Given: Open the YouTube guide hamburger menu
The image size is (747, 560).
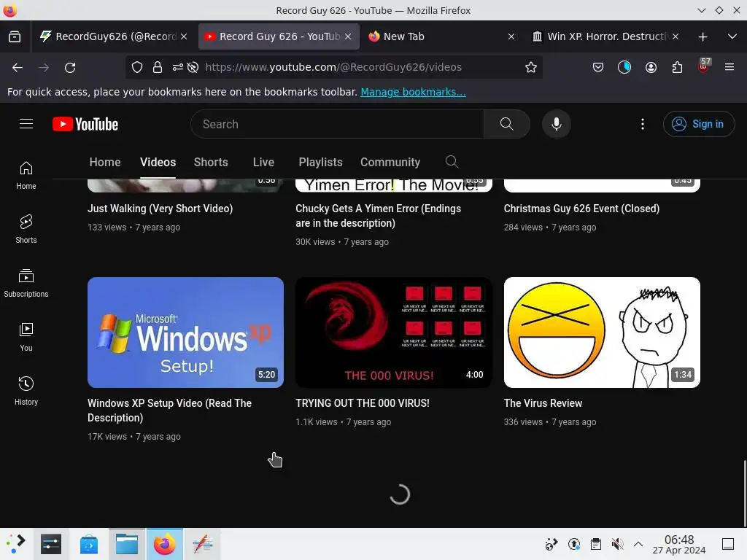Looking at the screenshot, I should pos(26,124).
